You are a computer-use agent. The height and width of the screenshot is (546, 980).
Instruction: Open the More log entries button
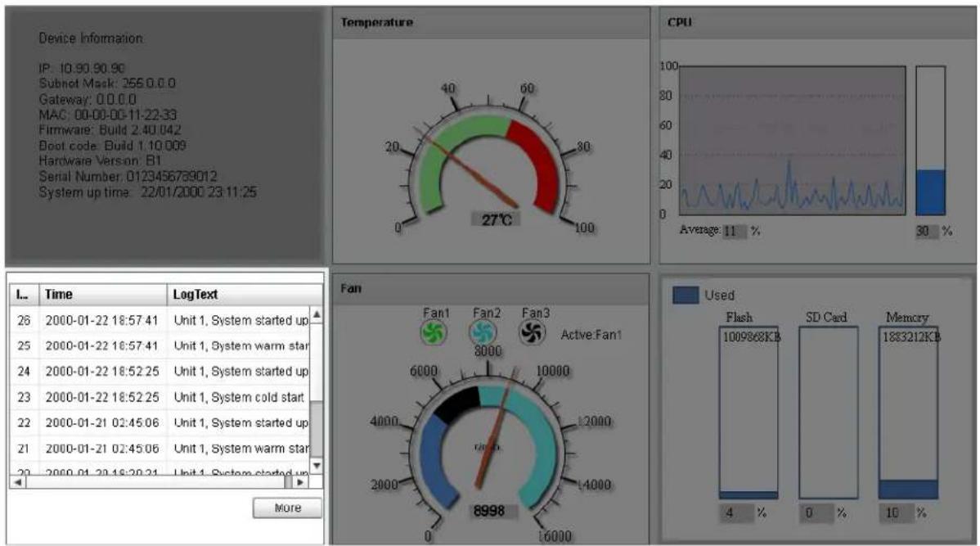tap(287, 508)
